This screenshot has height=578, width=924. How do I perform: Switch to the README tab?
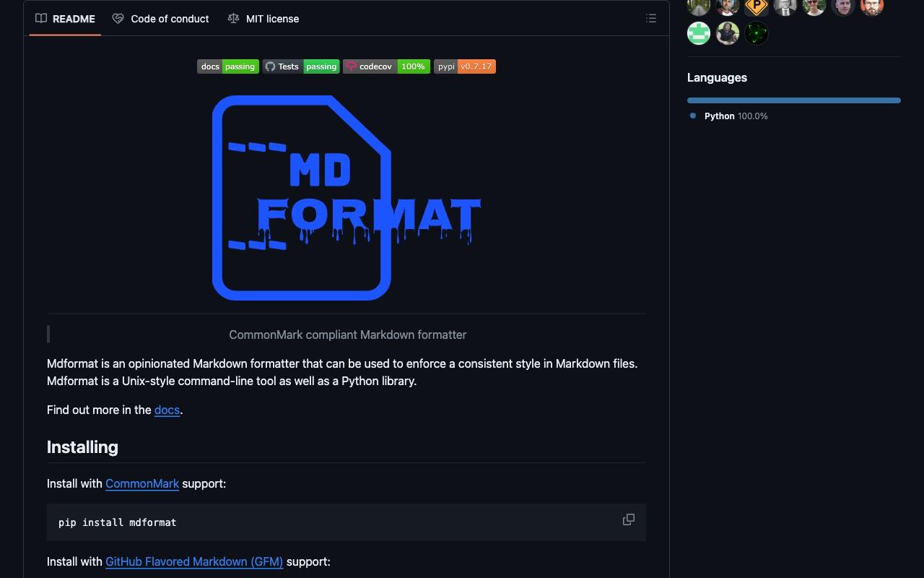click(x=65, y=19)
